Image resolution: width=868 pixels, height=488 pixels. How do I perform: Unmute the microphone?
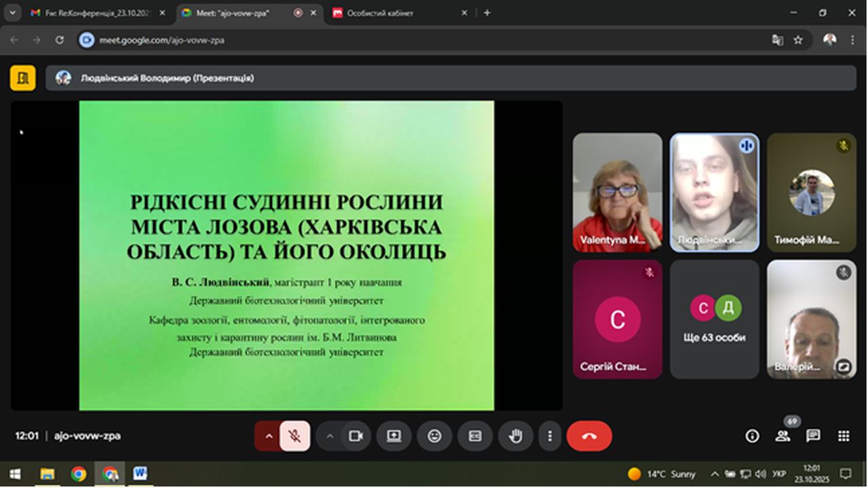click(x=295, y=436)
